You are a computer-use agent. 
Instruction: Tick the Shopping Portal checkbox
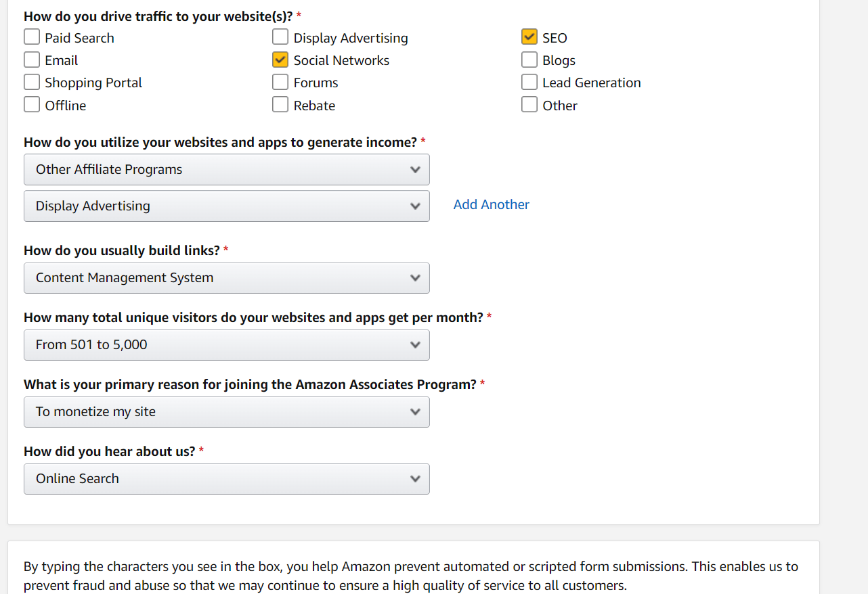pyautogui.click(x=32, y=82)
